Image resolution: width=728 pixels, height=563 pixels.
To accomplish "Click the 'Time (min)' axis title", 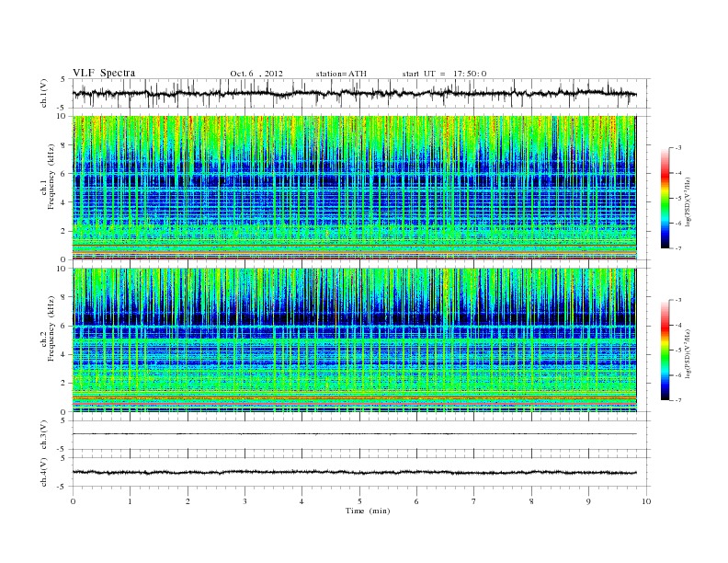I will point(368,511).
